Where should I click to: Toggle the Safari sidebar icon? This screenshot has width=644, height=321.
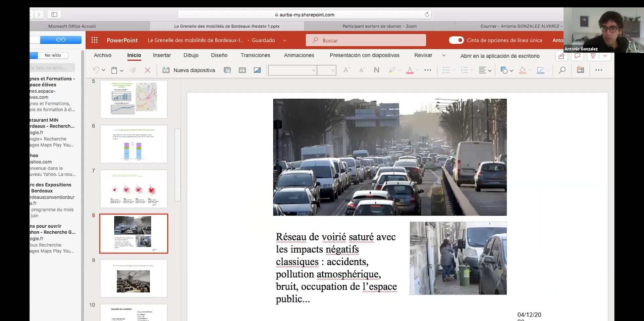tap(54, 14)
